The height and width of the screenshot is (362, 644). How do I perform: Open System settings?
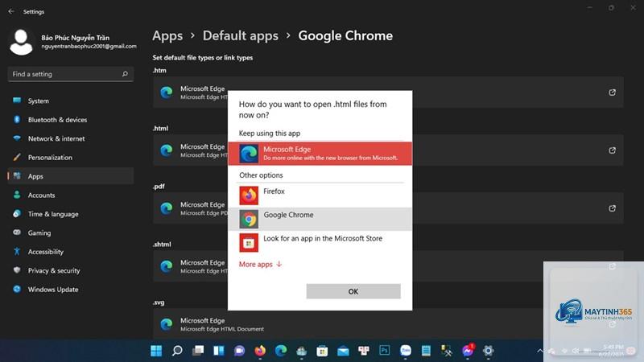(71, 101)
